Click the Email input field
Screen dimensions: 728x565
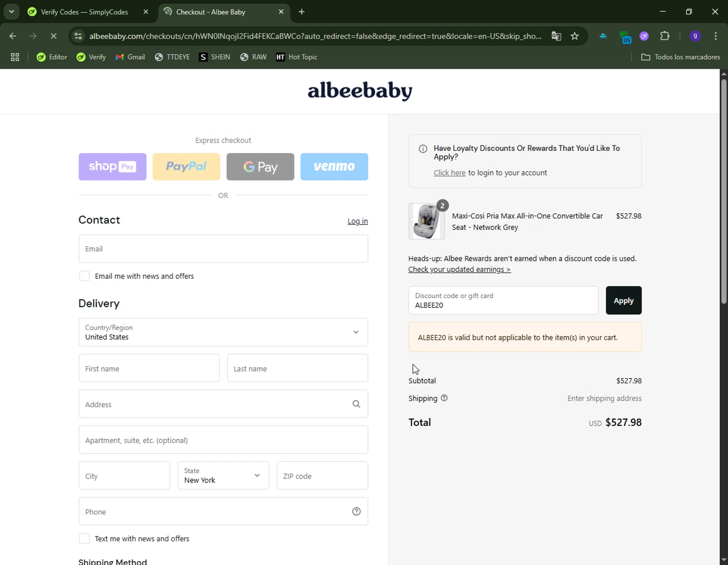point(223,249)
